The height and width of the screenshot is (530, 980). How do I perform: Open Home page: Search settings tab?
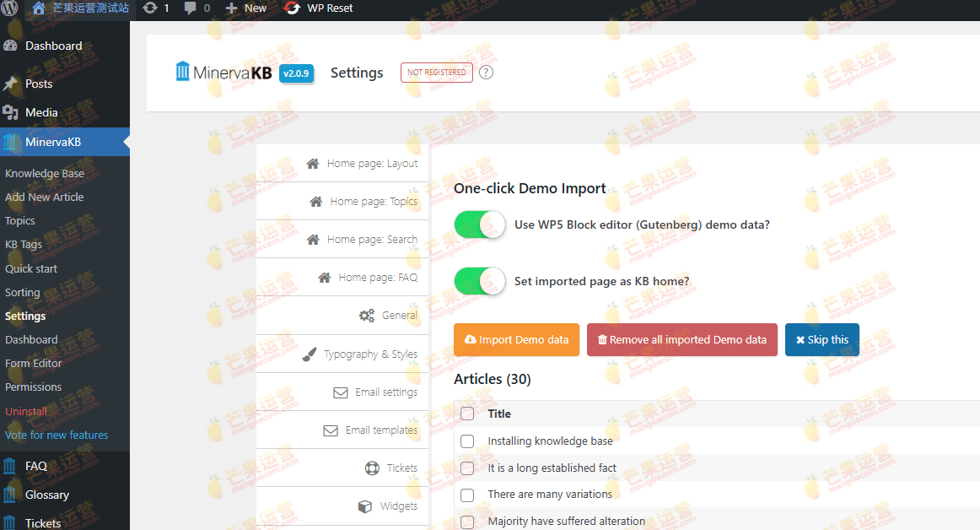[342, 240]
